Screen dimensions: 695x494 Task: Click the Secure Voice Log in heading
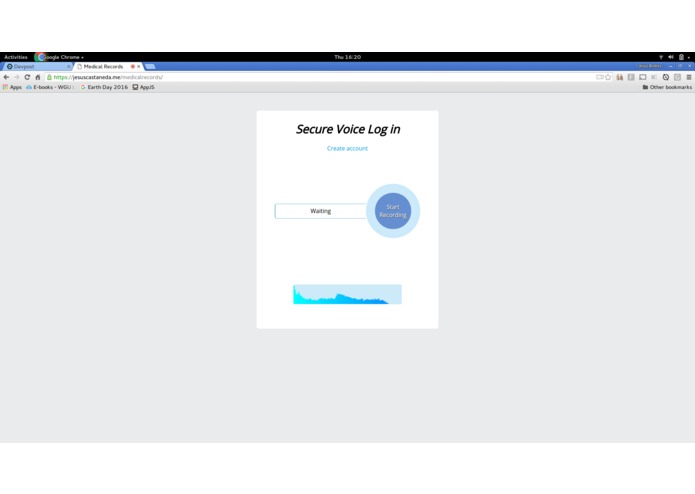point(348,129)
